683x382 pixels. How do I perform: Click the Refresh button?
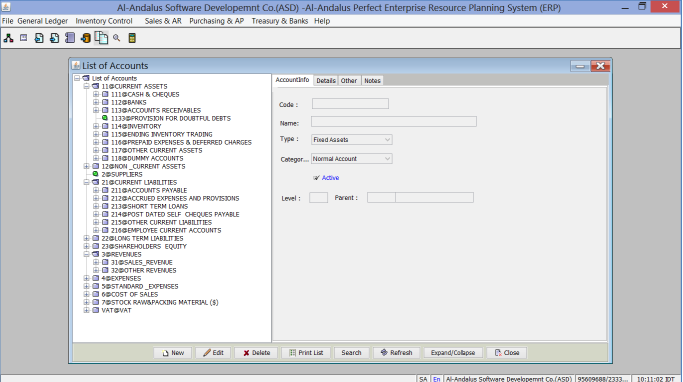396,353
